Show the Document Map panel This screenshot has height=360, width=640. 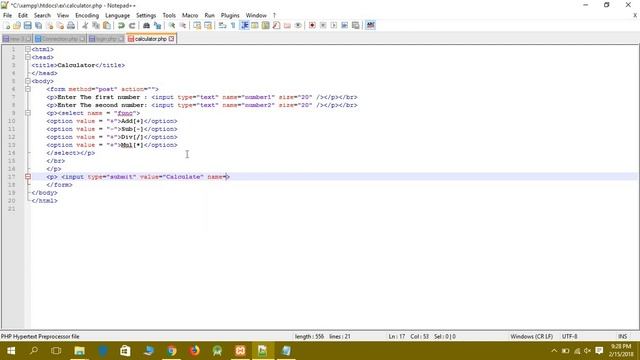click(266, 25)
